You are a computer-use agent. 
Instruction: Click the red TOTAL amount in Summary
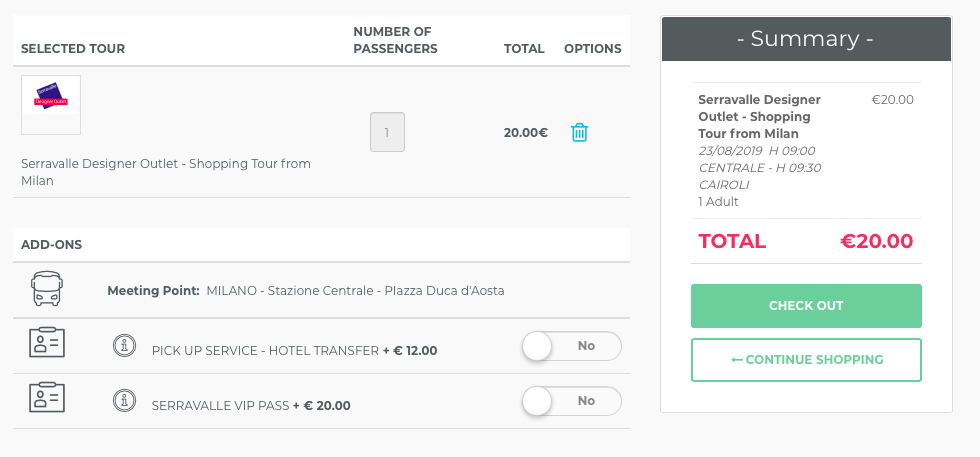point(876,241)
